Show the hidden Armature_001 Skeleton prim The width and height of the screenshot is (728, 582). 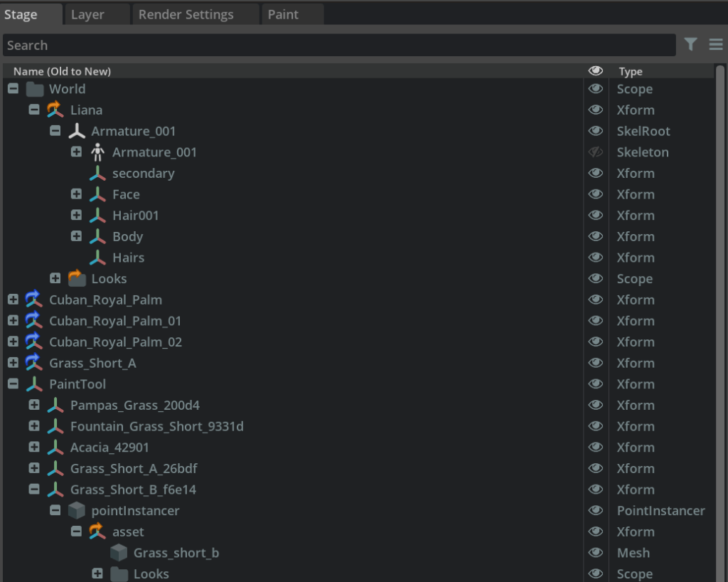(596, 152)
